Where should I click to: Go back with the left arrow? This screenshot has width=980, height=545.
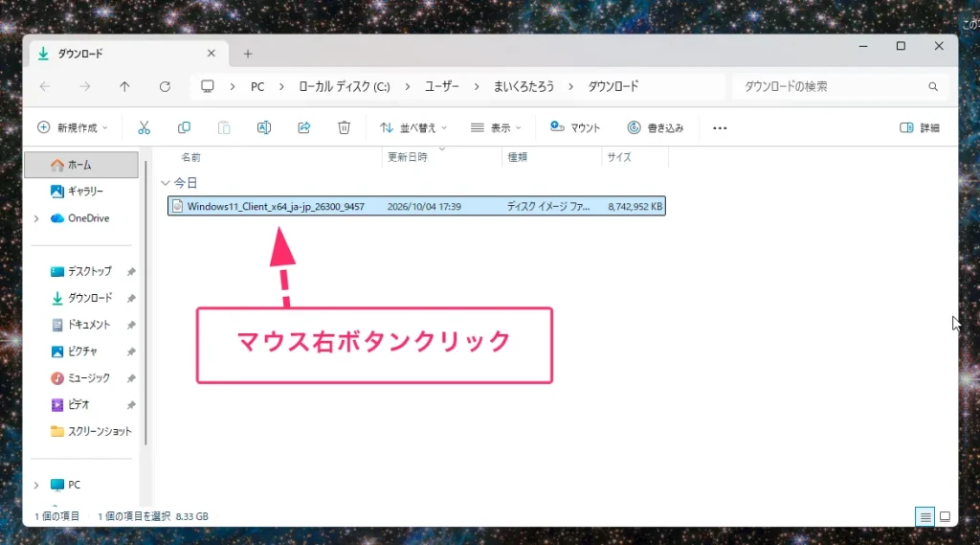[45, 86]
